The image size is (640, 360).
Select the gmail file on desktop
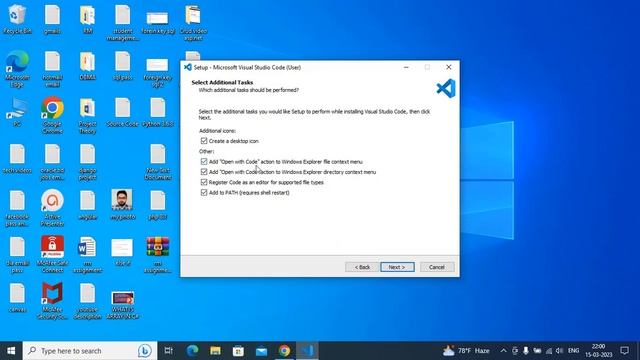pyautogui.click(x=52, y=19)
